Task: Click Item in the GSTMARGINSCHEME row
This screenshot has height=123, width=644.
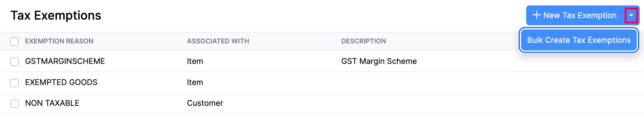Action: 195,61
